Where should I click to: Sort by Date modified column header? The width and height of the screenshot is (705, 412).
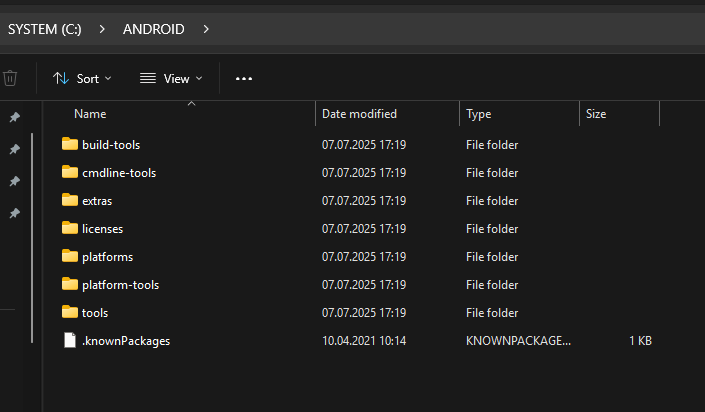(359, 114)
